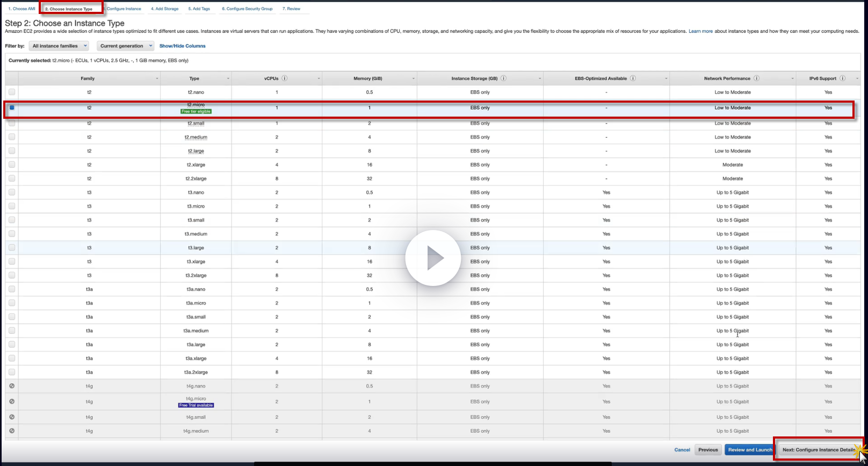This screenshot has height=466, width=868.
Task: Click the Free Trial available badge
Action: [196, 405]
